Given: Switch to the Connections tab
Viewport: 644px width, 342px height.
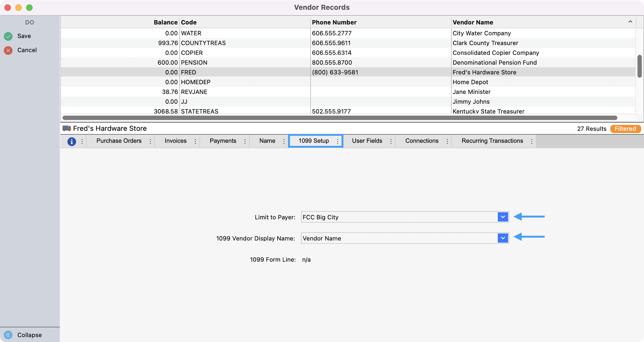Looking at the screenshot, I should coord(422,141).
